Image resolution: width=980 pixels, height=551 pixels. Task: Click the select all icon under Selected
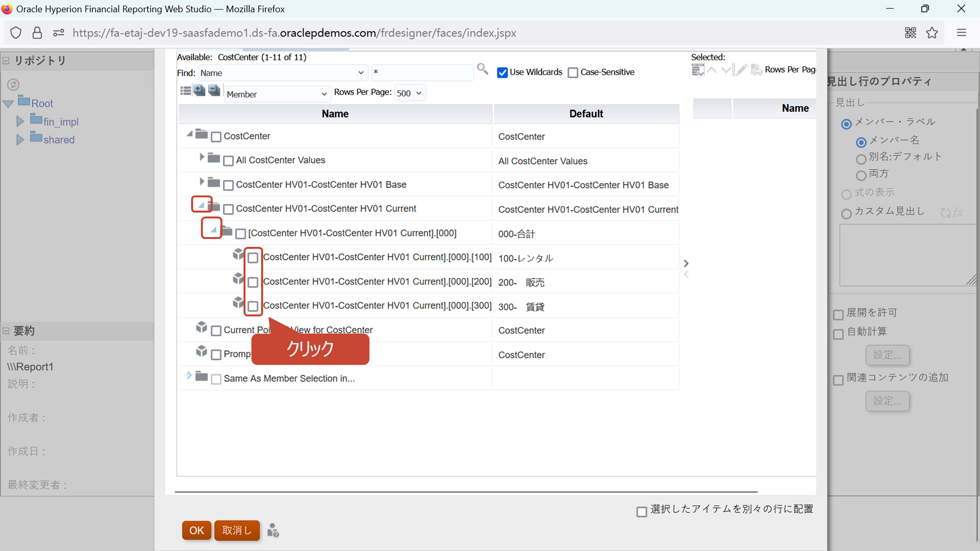click(x=697, y=71)
